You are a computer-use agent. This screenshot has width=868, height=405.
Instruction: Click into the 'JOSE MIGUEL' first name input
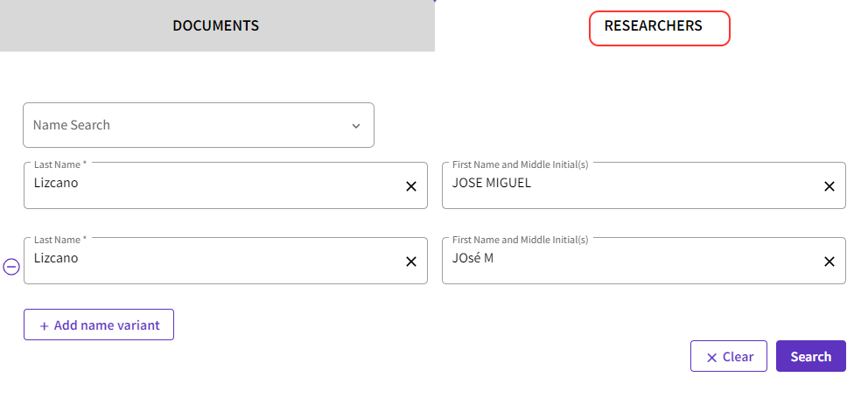pos(630,185)
